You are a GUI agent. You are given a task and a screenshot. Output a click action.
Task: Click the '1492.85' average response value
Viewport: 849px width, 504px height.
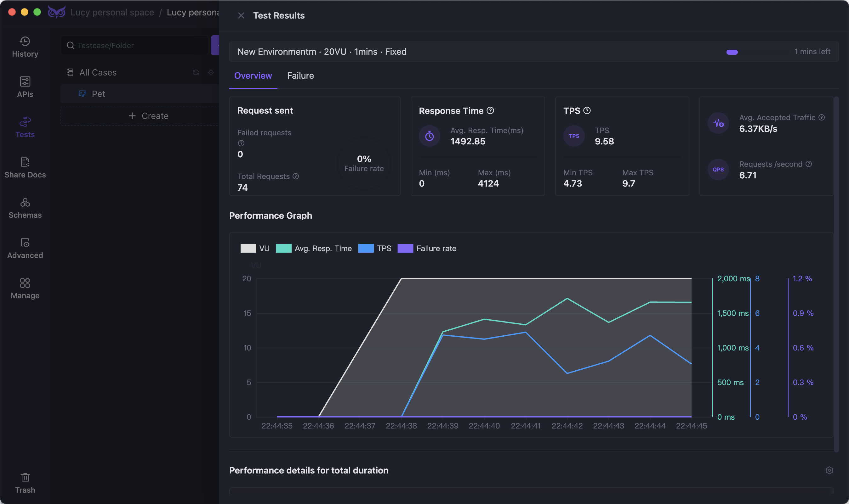click(468, 141)
